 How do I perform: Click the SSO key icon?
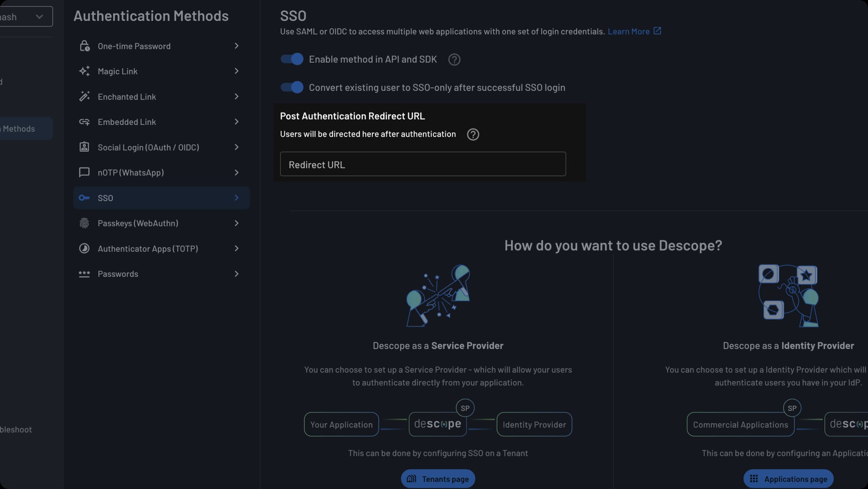[x=84, y=198]
